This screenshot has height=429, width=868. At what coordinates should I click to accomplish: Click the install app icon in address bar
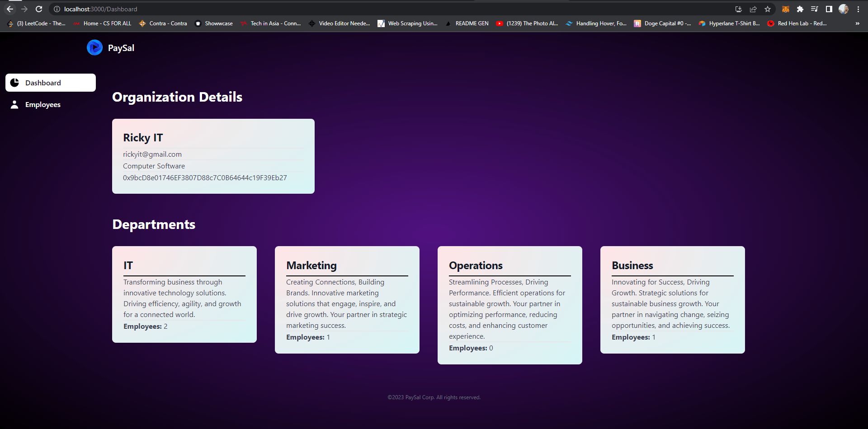coord(739,9)
